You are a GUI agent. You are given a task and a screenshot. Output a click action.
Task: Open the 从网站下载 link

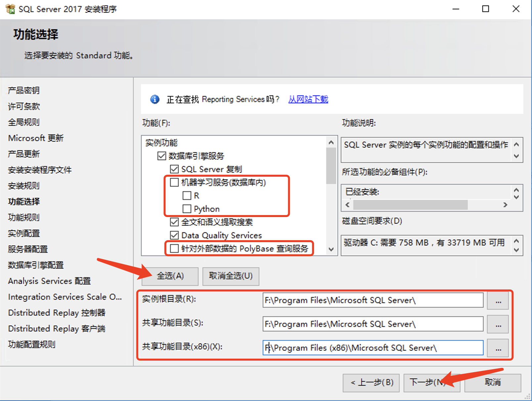coord(308,99)
